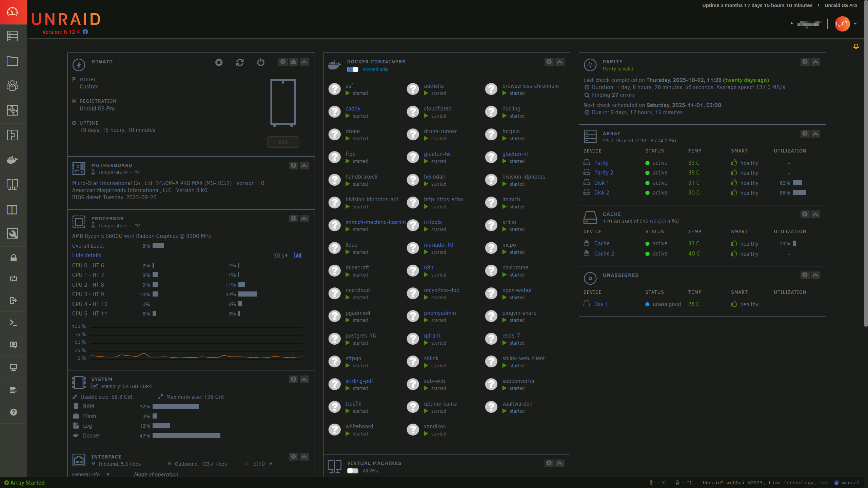
Task: Open the Parity 2 device link
Action: [604, 172]
